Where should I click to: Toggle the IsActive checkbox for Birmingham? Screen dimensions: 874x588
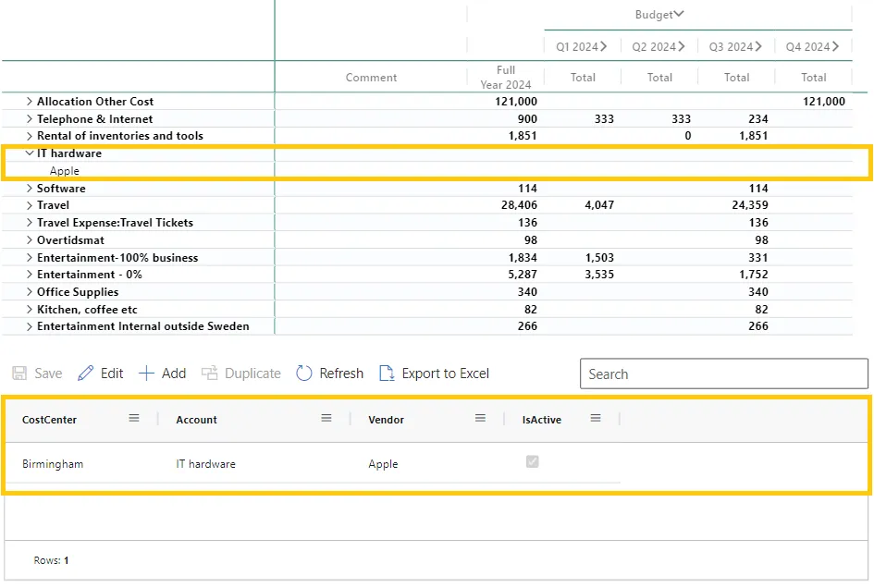533,461
